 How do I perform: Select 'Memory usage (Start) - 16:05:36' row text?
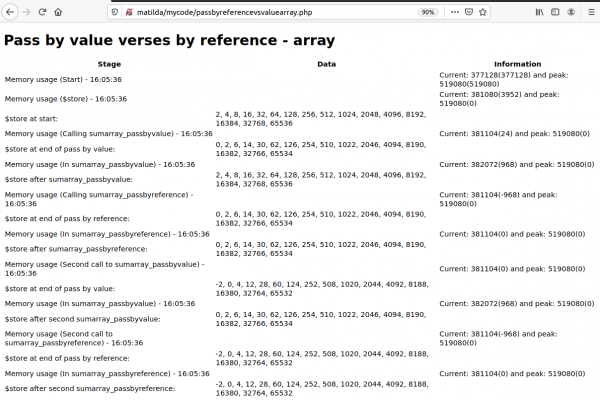pos(63,80)
